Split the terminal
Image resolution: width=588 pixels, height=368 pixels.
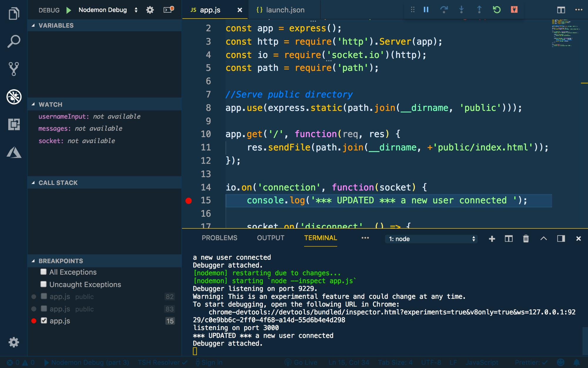pos(509,239)
